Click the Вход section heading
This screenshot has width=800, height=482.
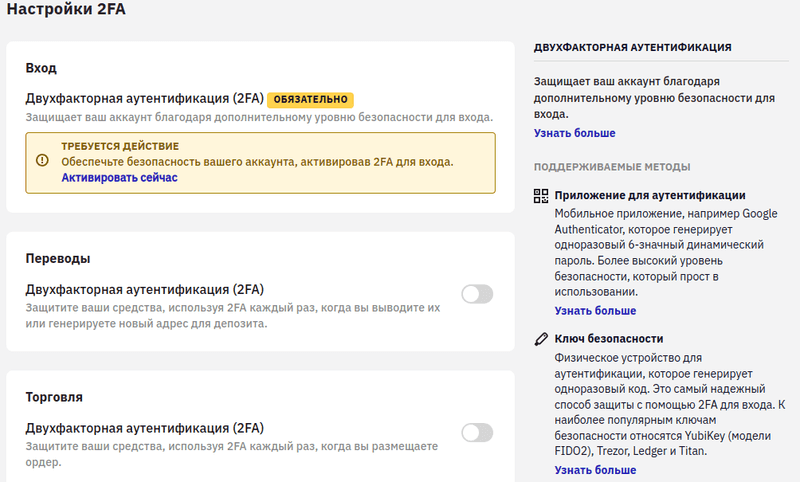(41, 68)
